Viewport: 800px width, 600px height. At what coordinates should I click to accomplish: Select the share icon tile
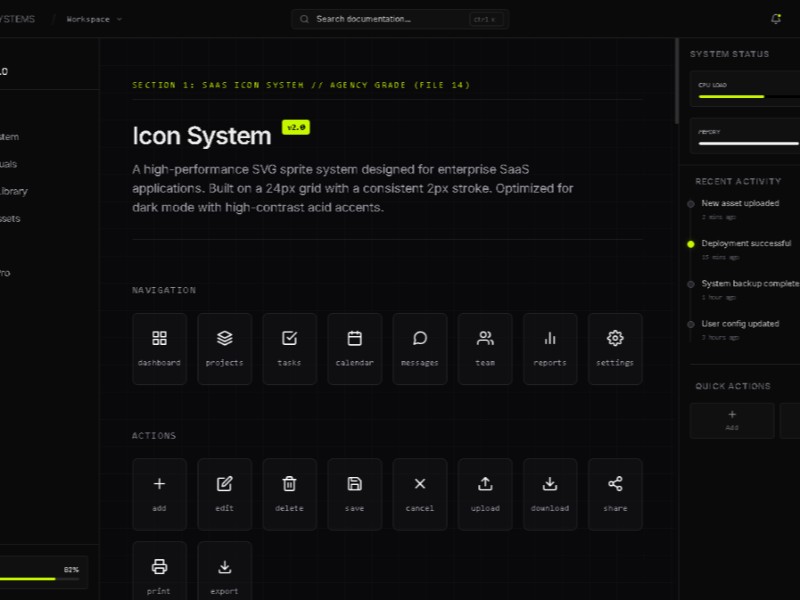point(615,493)
